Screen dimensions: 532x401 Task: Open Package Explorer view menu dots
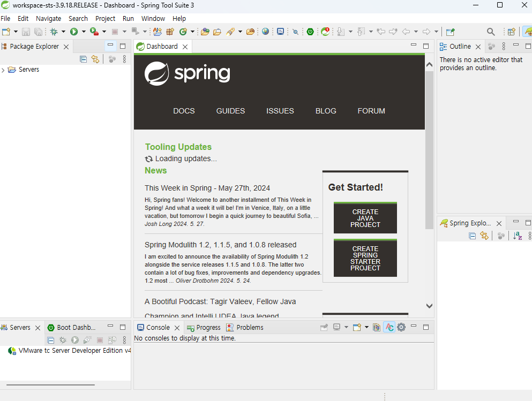124,59
